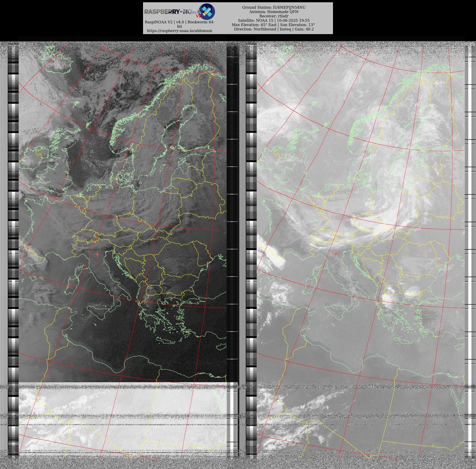
Task: Select the 'Receiver: rtlsdr' line
Action: coord(274,16)
